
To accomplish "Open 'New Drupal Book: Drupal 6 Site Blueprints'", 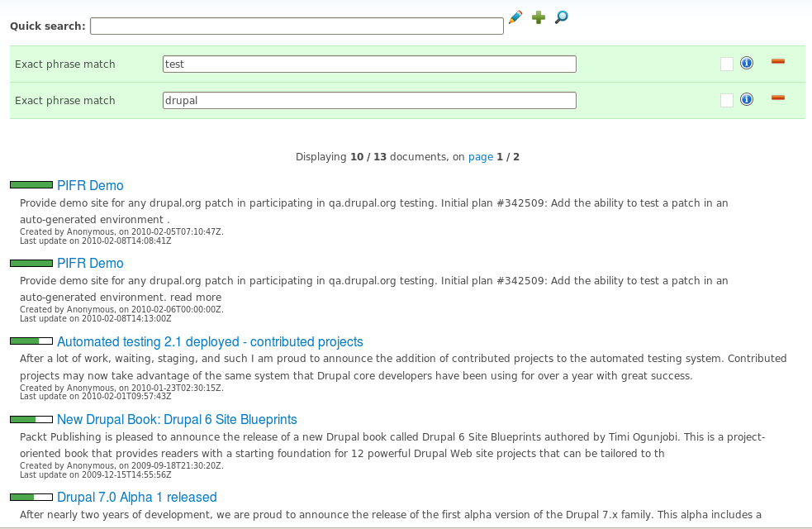I will [176, 419].
